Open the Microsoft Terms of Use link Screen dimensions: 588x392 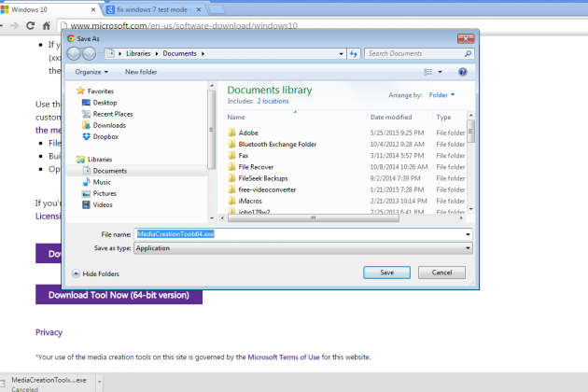(x=284, y=357)
